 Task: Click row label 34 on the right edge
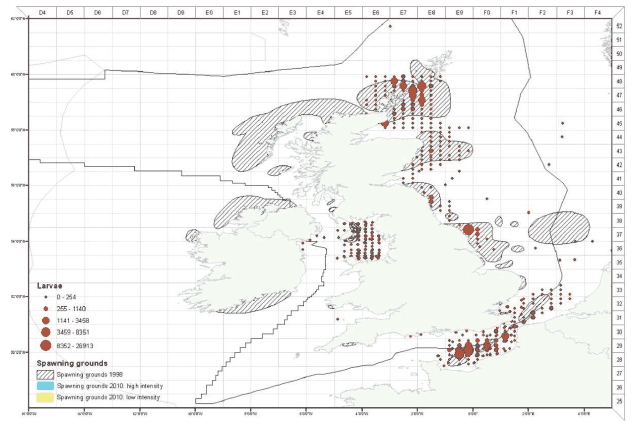[x=619, y=276]
